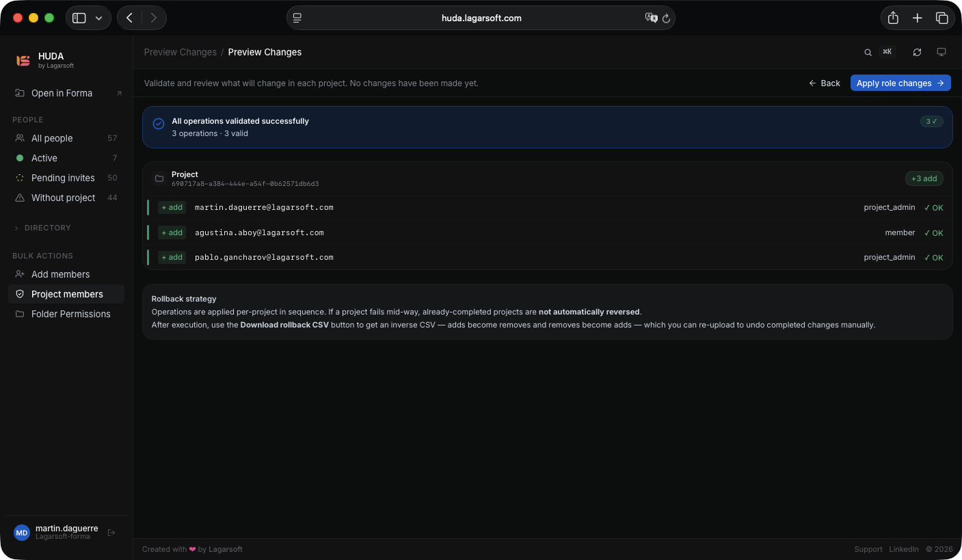Open Folder Permissions page
962x560 pixels.
pyautogui.click(x=67, y=314)
